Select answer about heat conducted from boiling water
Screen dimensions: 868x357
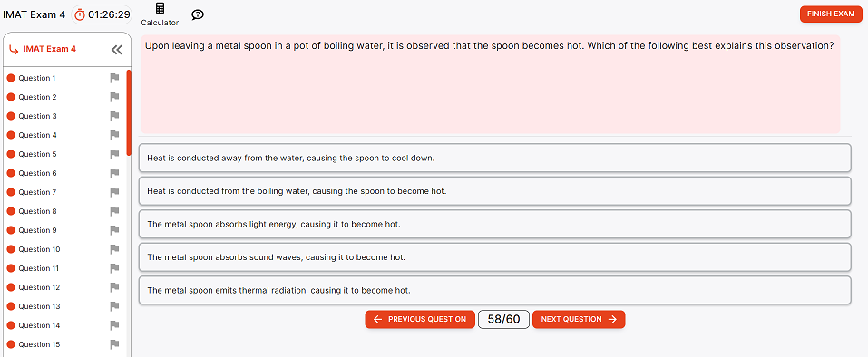point(494,191)
